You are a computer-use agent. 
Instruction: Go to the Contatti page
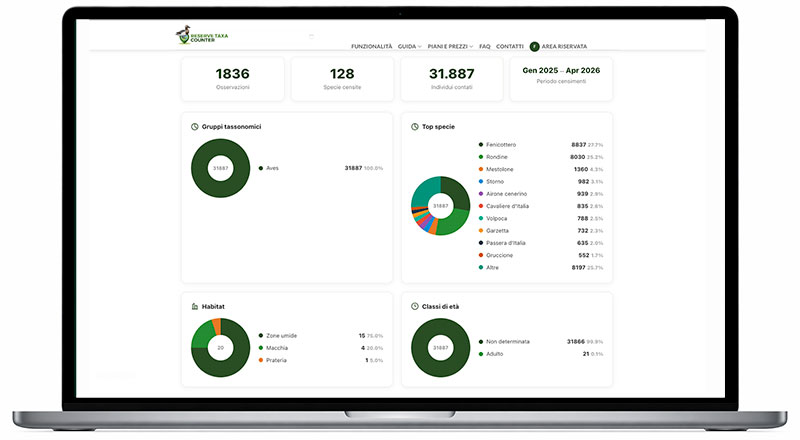(510, 46)
